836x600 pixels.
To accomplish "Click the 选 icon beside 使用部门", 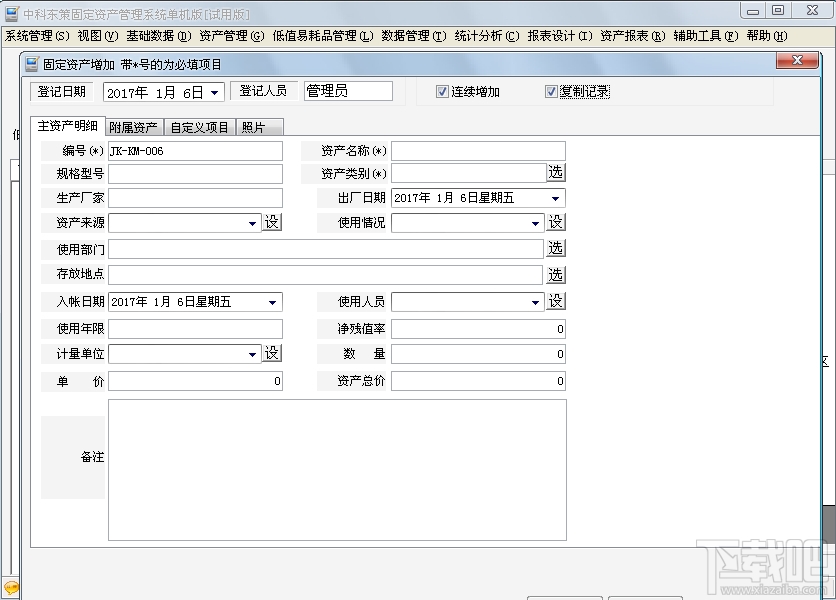I will click(556, 249).
